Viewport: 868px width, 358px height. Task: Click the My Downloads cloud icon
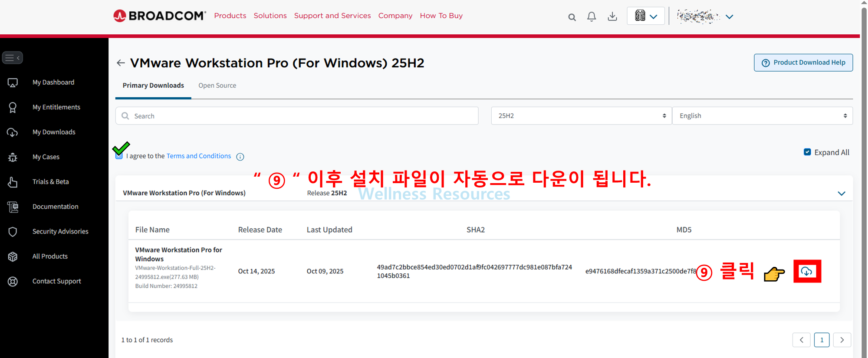pyautogui.click(x=13, y=132)
